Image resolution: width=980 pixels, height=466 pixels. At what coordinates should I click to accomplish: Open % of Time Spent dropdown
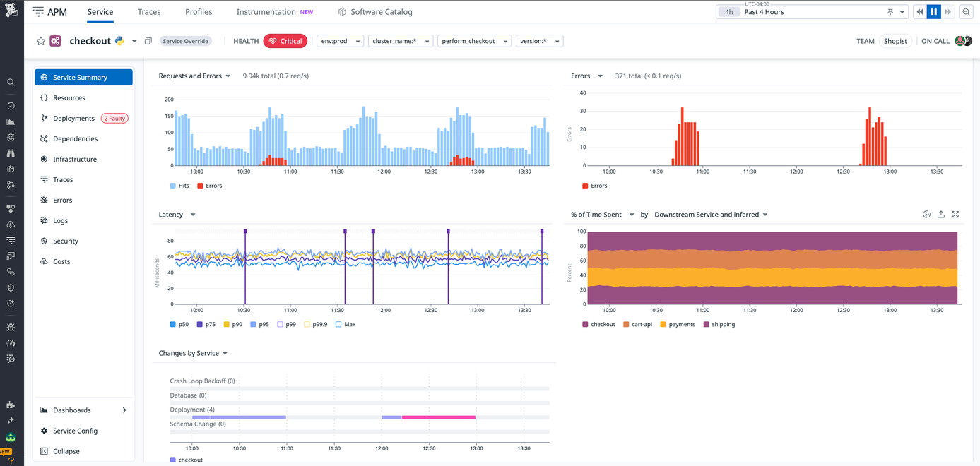coord(631,215)
